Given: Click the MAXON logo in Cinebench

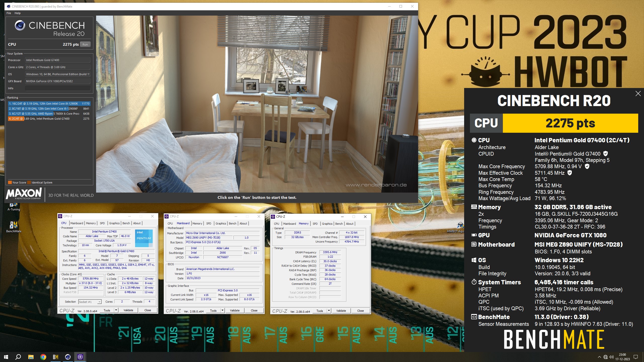Looking at the screenshot, I should [x=24, y=194].
